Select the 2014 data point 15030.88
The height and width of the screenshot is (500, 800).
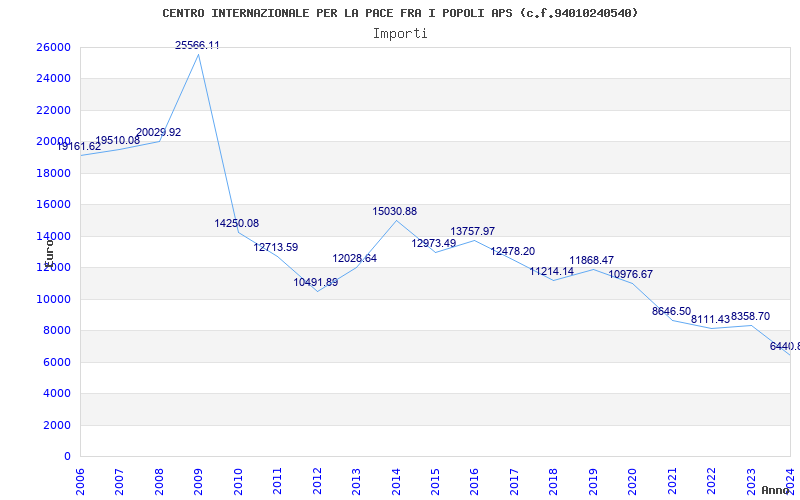(394, 212)
